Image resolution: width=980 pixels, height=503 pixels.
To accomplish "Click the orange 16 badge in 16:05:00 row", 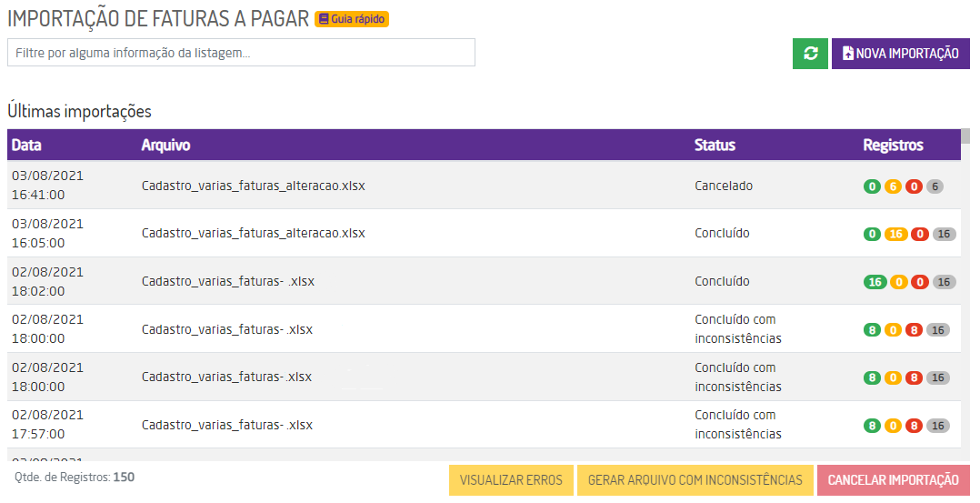I will tap(895, 234).
